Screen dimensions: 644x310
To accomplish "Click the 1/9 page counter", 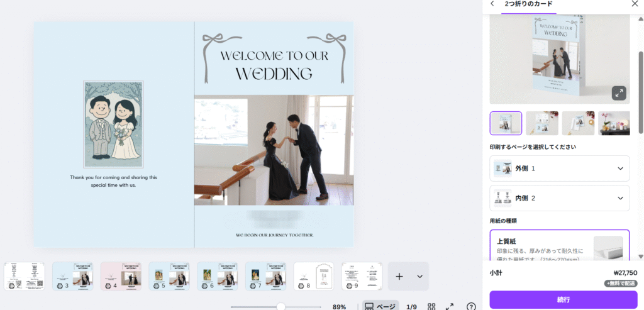I will 411,307.
